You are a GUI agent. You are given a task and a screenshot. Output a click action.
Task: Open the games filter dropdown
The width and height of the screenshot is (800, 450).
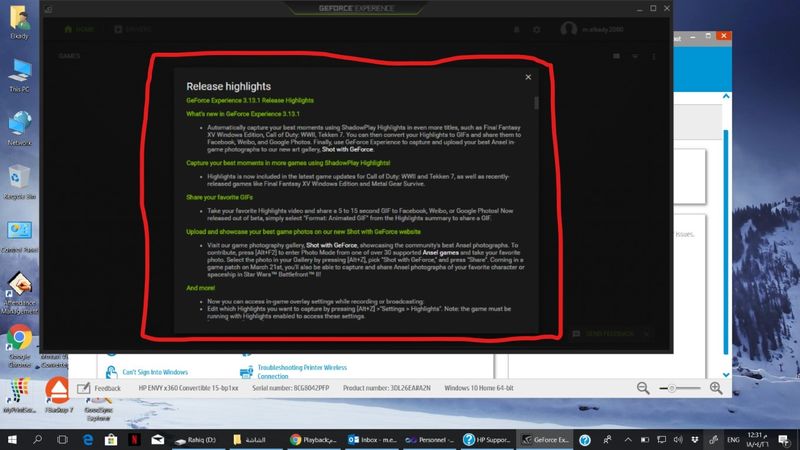click(635, 56)
